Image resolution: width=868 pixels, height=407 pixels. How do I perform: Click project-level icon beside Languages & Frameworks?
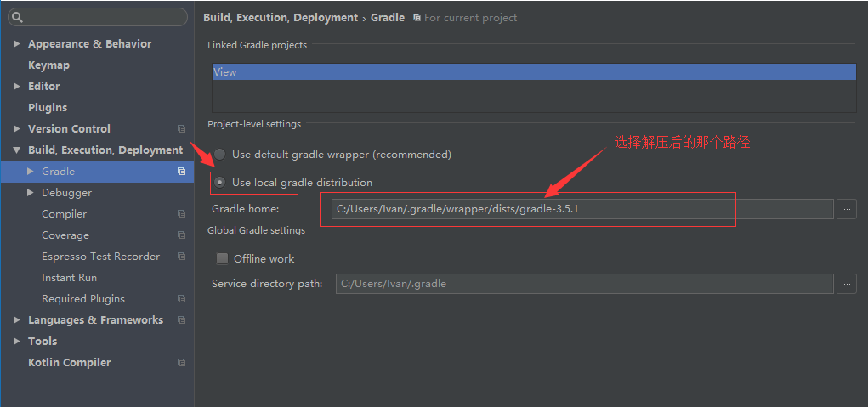pos(181,320)
